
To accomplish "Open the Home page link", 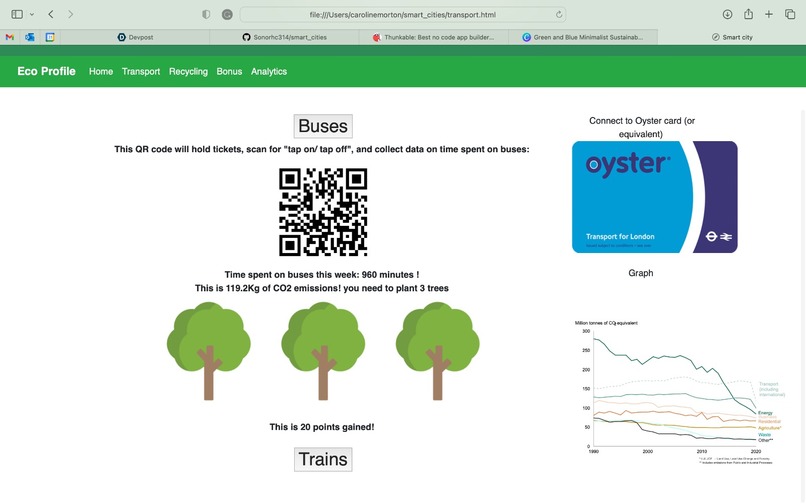I will (x=101, y=71).
